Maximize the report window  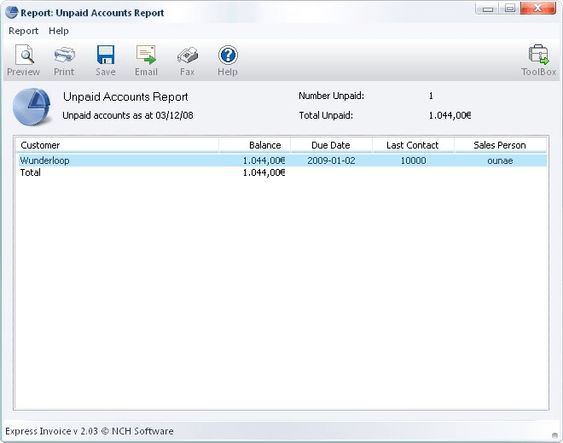point(510,9)
